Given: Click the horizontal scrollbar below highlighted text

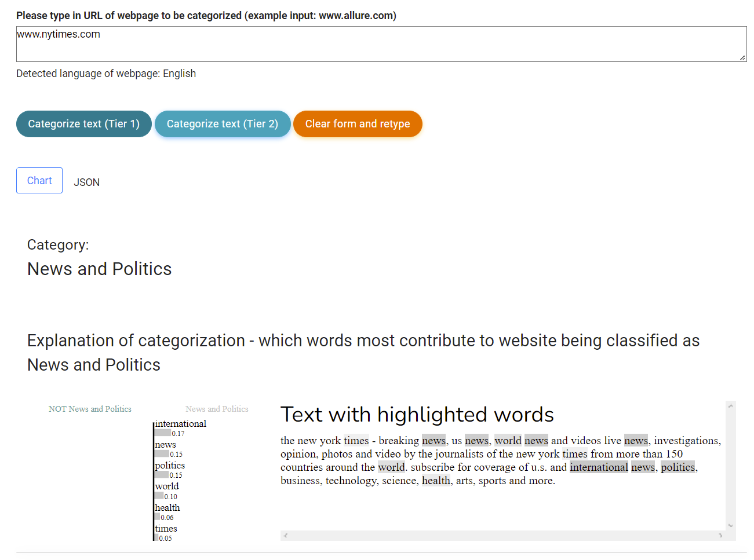Looking at the screenshot, I should tap(503, 536).
